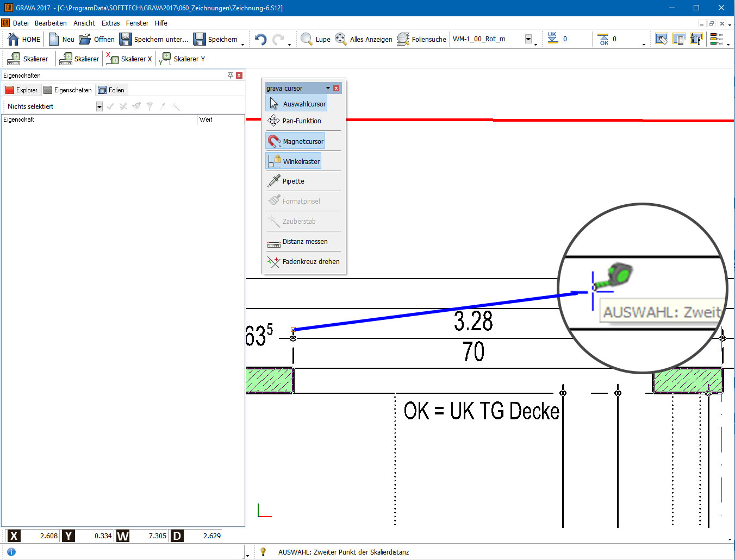Choose Speichern unter... to save as

(154, 39)
